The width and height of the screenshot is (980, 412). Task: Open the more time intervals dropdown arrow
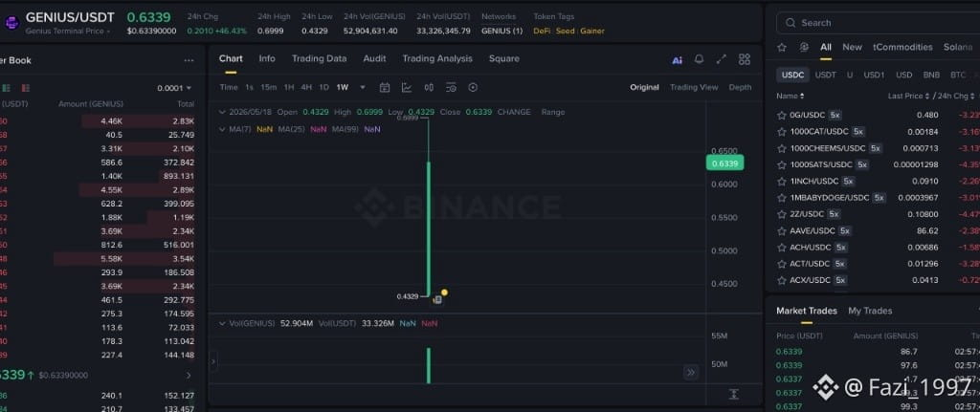coord(363,87)
